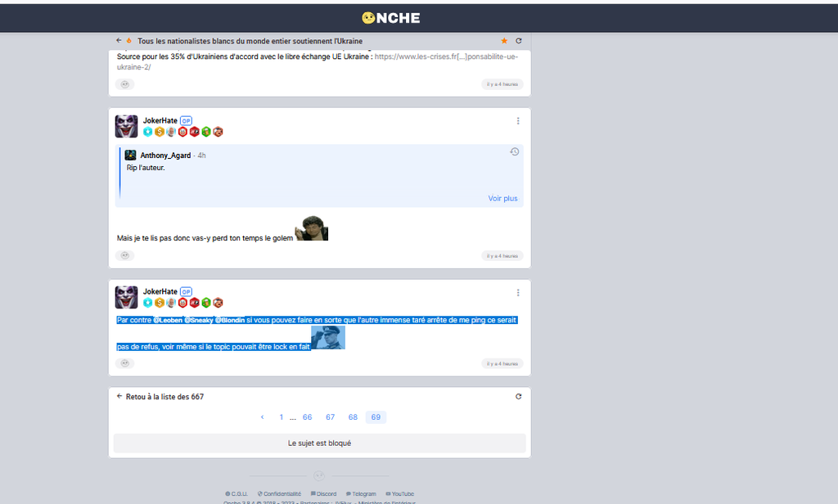
Task: Click the OP tag in the post mentioning @Leoben
Action: coord(186,292)
